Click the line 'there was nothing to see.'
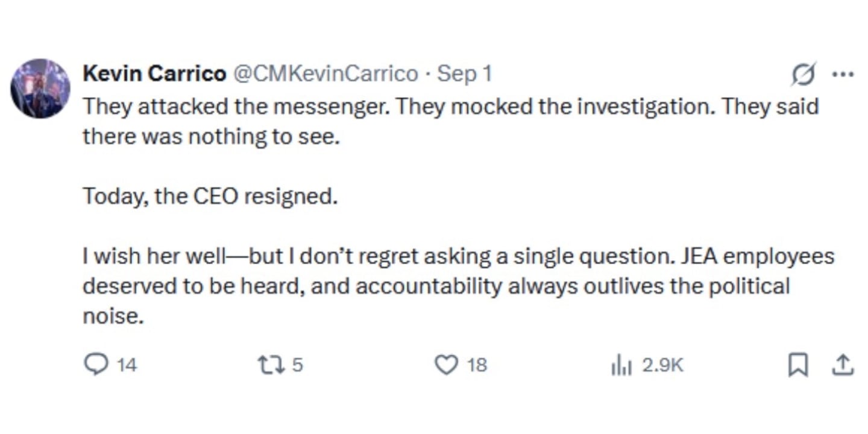Viewport: 868px width, 434px height. click(212, 137)
